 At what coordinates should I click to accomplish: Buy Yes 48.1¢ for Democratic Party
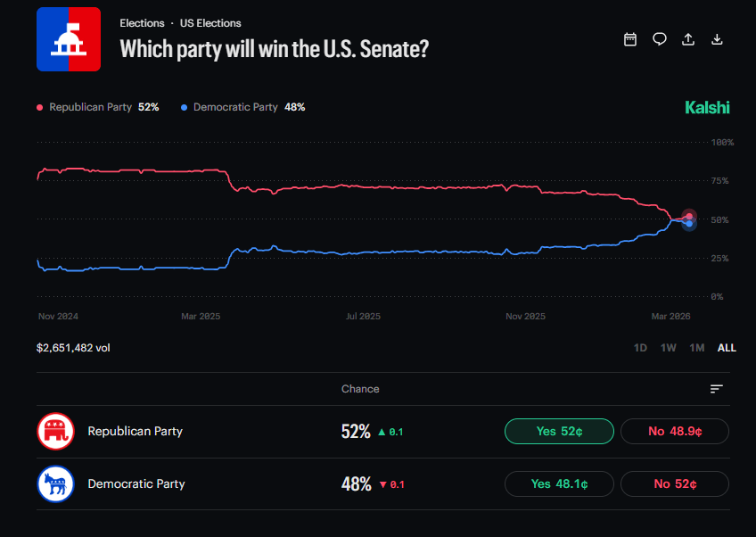[559, 484]
